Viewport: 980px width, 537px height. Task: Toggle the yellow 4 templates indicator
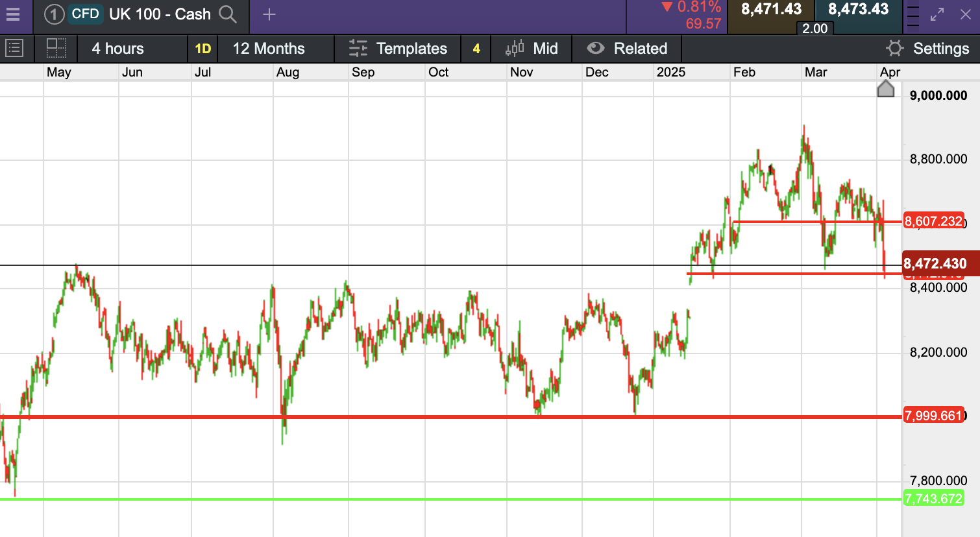tap(476, 49)
